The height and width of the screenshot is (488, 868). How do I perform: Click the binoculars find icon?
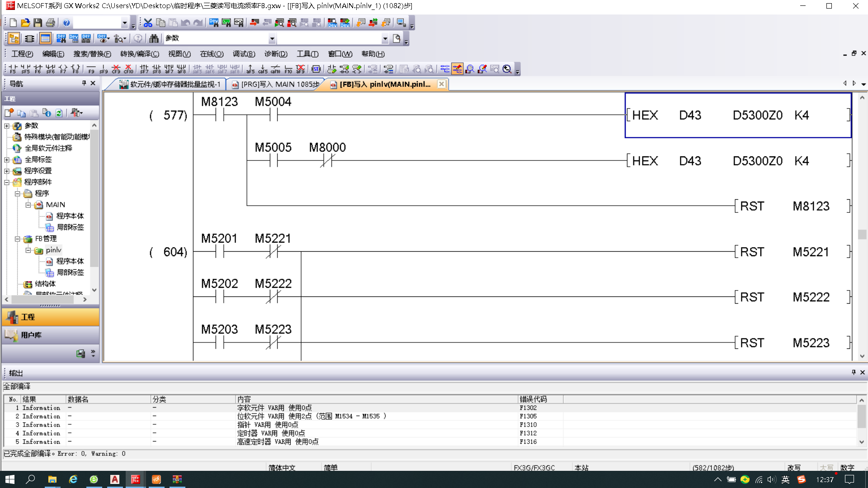click(154, 38)
